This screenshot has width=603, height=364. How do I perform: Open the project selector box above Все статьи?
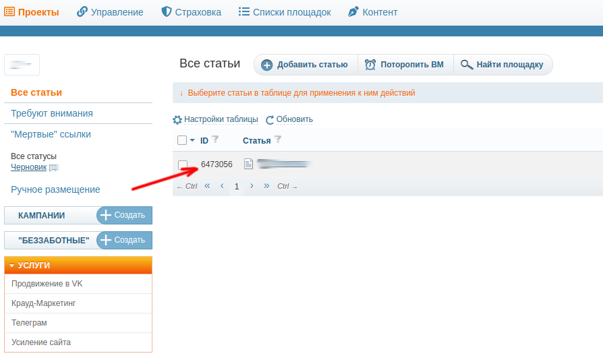pos(22,65)
